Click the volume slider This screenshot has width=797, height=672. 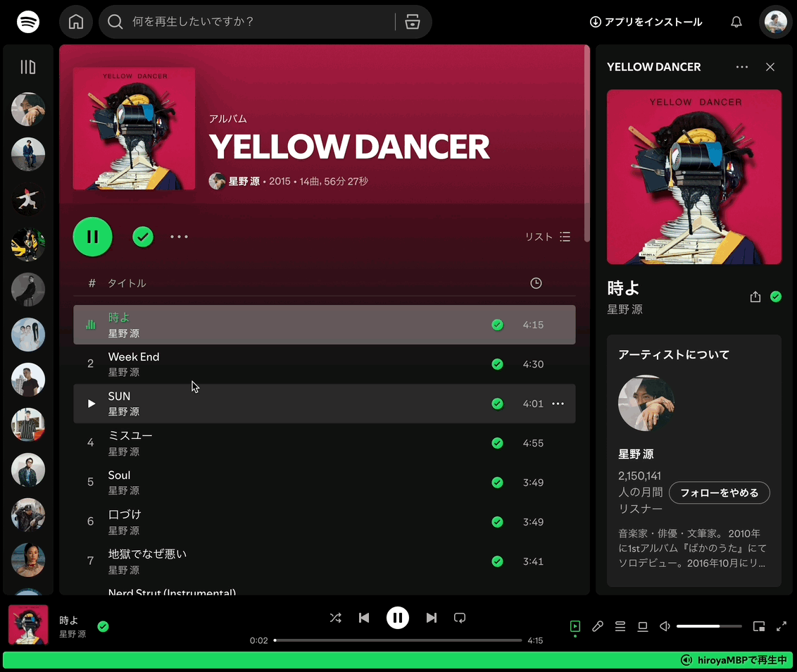click(708, 626)
